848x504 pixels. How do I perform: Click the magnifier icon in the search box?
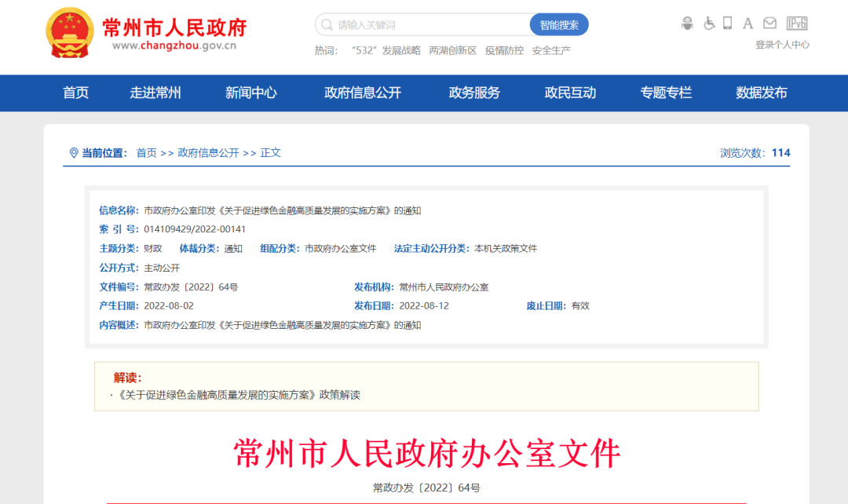(x=327, y=24)
